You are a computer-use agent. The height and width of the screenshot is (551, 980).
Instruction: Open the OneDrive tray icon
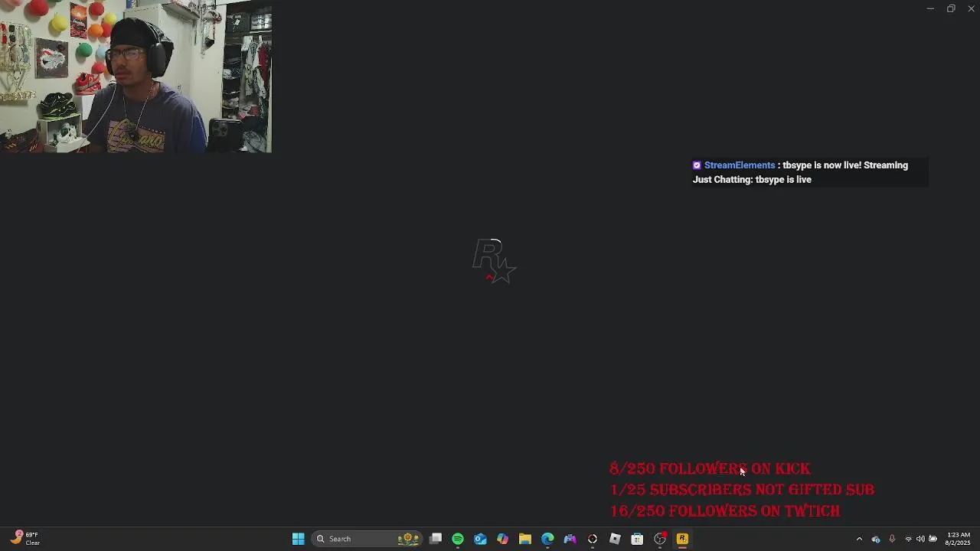coord(876,539)
